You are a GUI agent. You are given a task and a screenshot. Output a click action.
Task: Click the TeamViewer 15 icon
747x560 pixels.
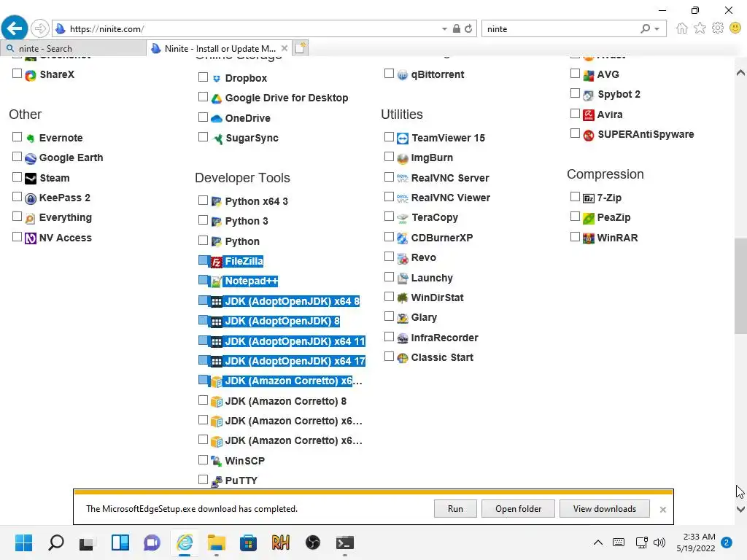(403, 138)
